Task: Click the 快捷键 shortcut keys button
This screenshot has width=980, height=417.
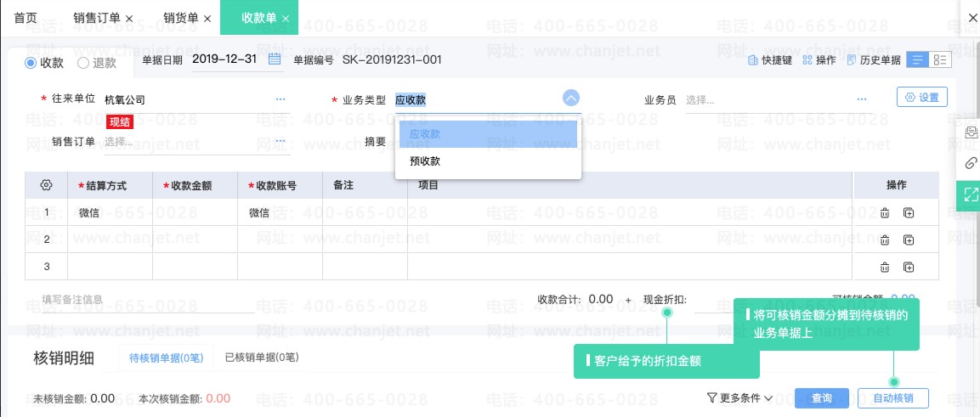Action: coord(770,60)
